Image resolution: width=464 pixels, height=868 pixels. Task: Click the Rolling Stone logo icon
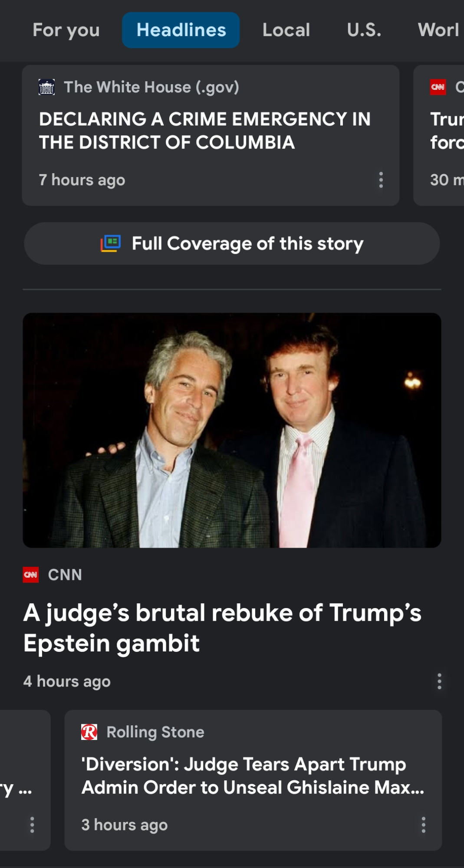coord(89,732)
